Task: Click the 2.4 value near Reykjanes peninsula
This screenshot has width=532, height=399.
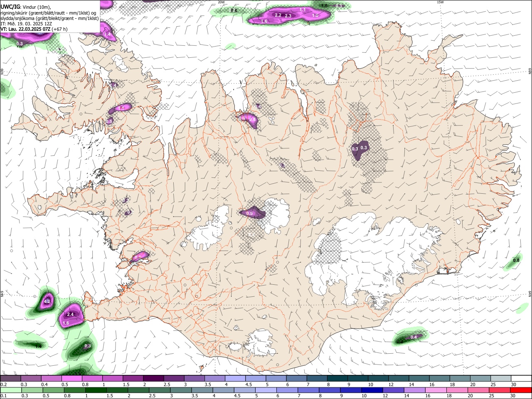Action: pyautogui.click(x=70, y=314)
